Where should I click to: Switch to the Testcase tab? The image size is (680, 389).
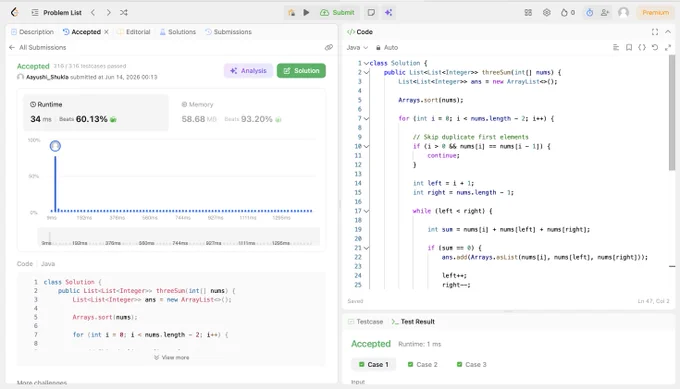366,321
